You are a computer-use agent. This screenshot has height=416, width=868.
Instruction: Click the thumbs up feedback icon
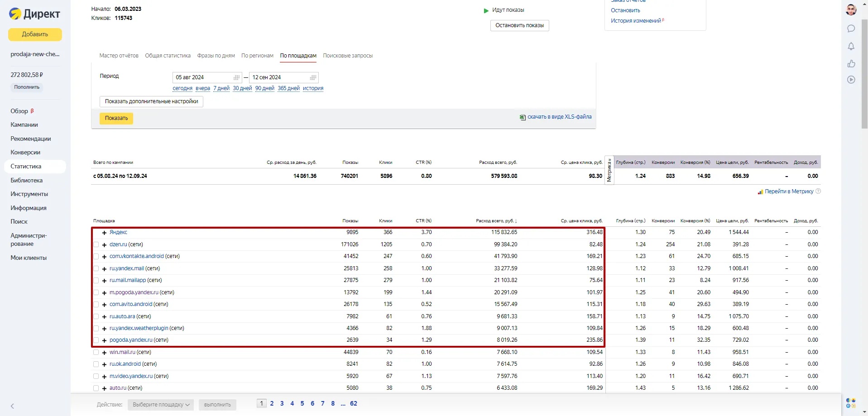(x=851, y=63)
